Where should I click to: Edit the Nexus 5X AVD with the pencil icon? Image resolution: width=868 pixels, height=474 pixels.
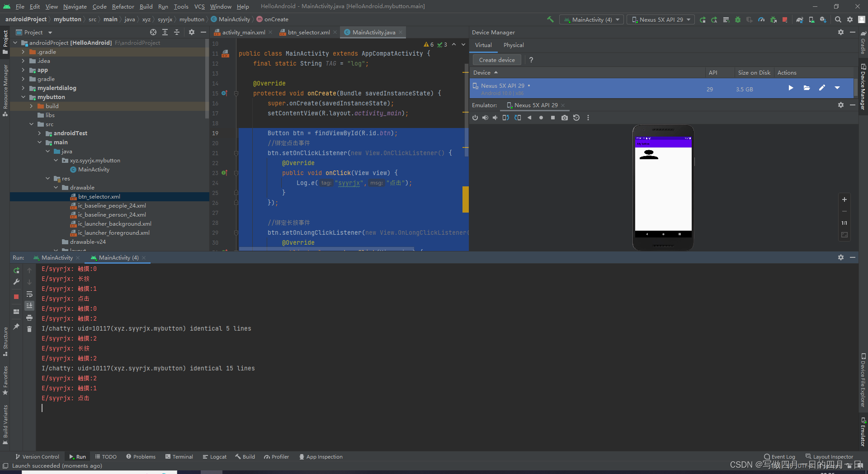(x=822, y=88)
